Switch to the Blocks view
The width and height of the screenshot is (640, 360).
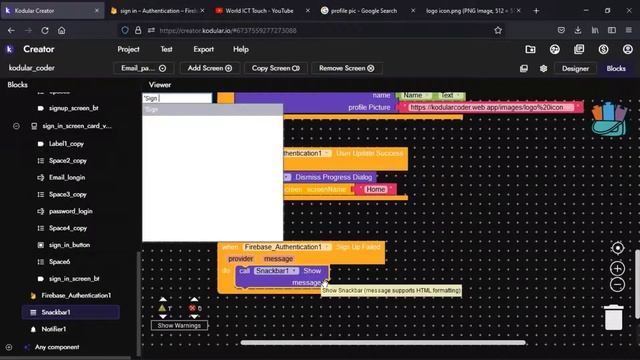click(x=616, y=69)
